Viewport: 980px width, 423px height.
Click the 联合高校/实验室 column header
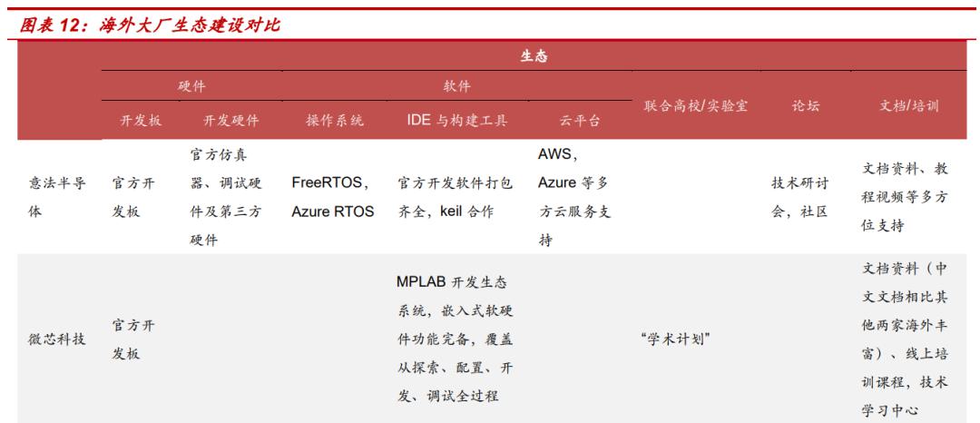coord(696,105)
